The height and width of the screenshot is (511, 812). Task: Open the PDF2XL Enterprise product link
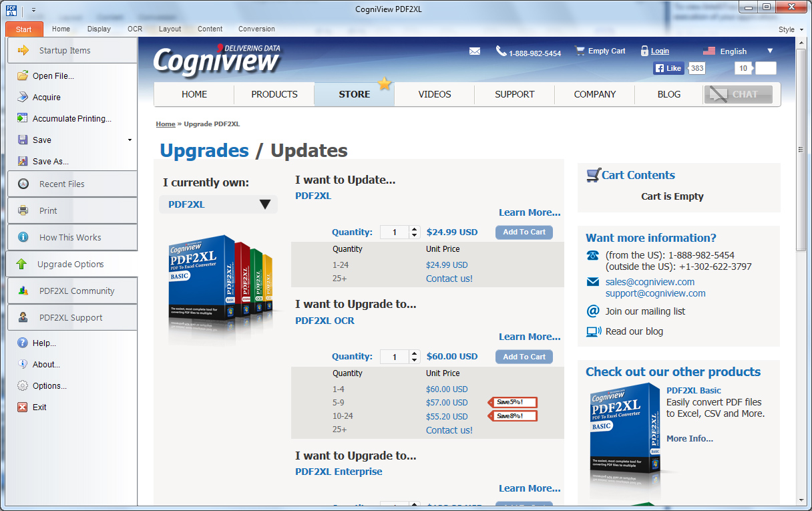pyautogui.click(x=339, y=472)
